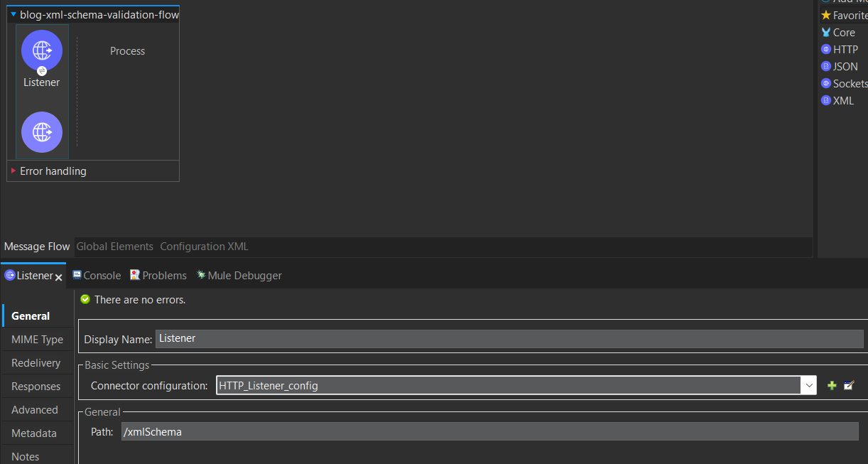Open the Connector configuration dropdown
Screen dimensions: 868x464
(x=808, y=386)
